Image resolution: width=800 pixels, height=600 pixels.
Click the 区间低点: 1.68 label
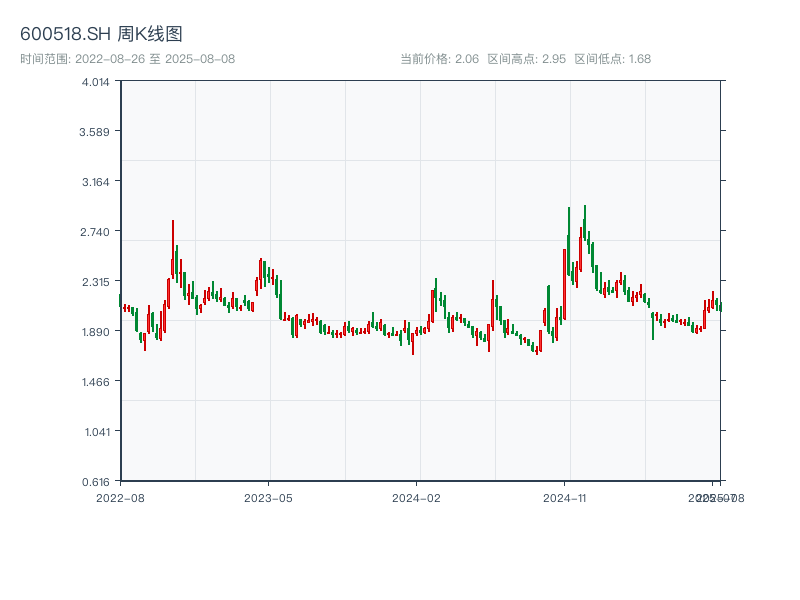(612, 59)
